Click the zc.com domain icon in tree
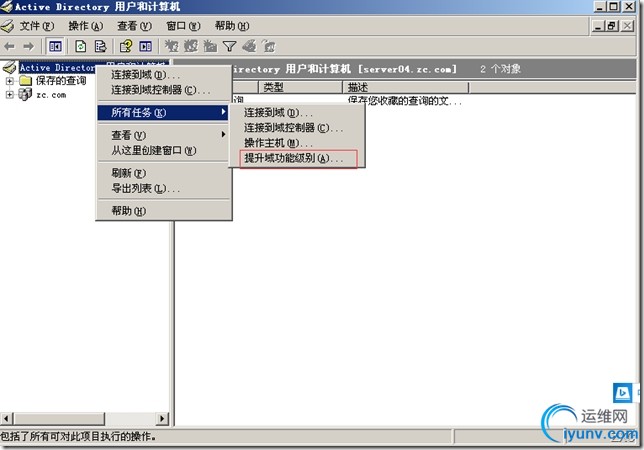Screen dimensions: 644x450 coord(25,95)
